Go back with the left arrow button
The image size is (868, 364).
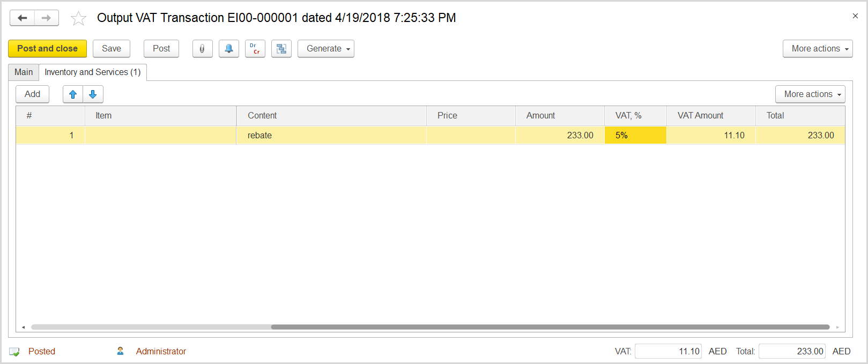coord(23,18)
